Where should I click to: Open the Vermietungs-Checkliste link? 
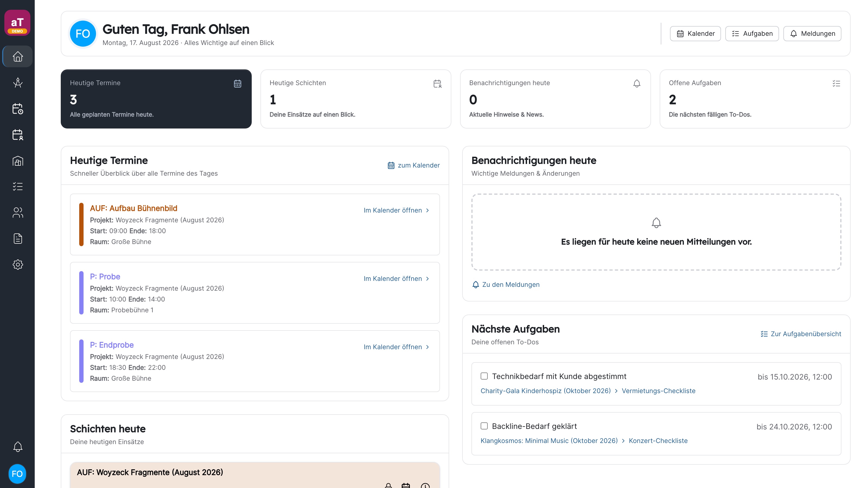658,391
